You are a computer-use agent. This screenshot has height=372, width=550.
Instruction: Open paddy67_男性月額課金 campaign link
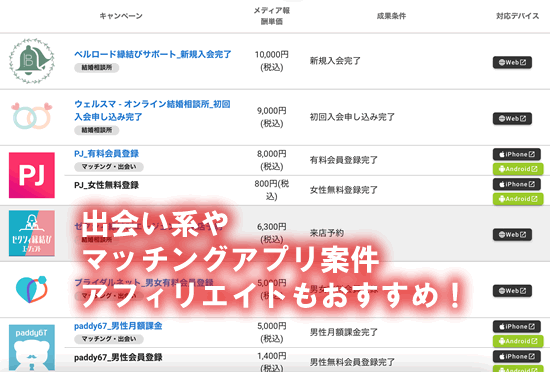(118, 326)
